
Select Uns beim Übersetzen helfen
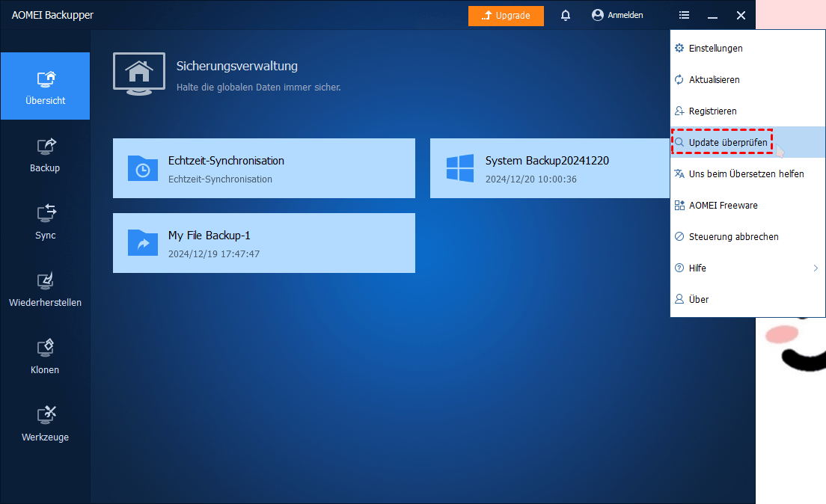pos(747,173)
